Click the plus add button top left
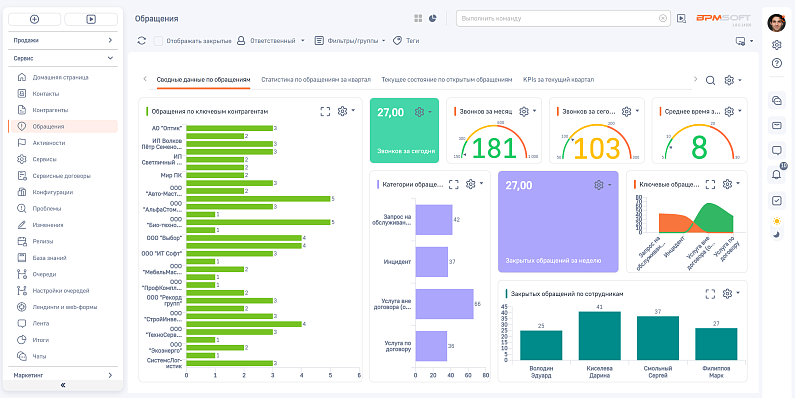The width and height of the screenshot is (795, 398). (x=34, y=19)
